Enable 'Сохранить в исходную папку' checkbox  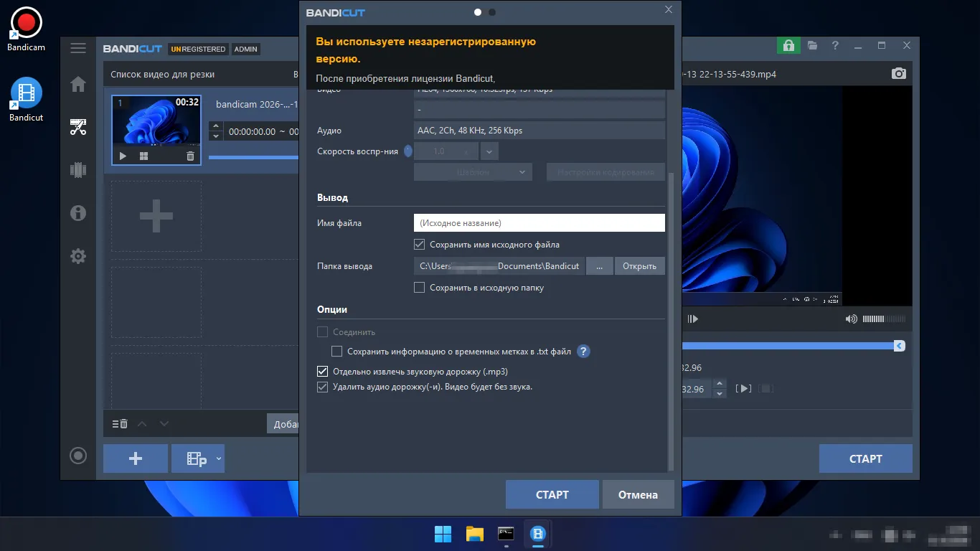(420, 288)
